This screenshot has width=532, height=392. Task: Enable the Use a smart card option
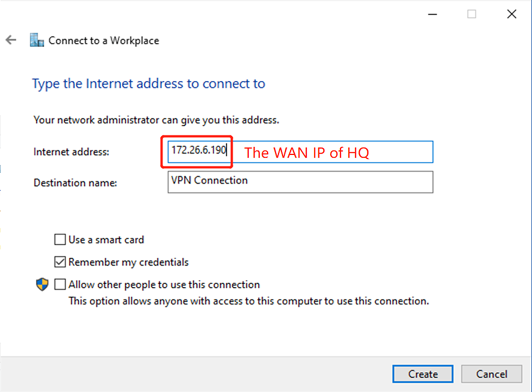60,239
